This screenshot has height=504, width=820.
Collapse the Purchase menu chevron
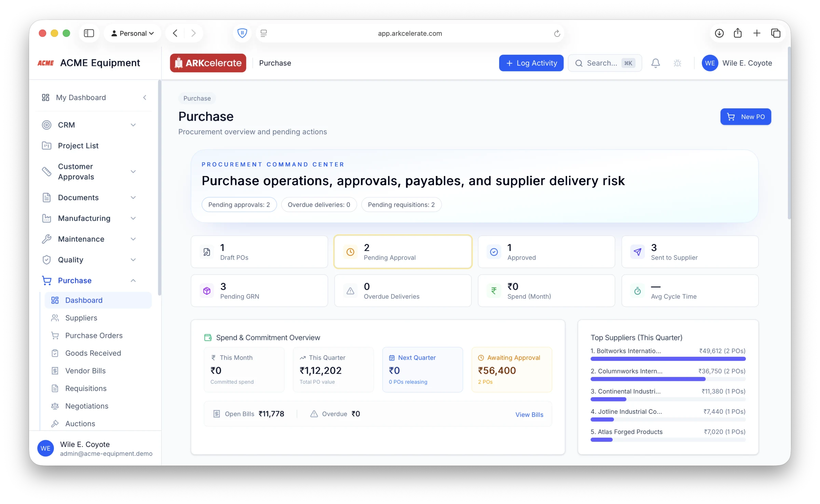coord(133,281)
